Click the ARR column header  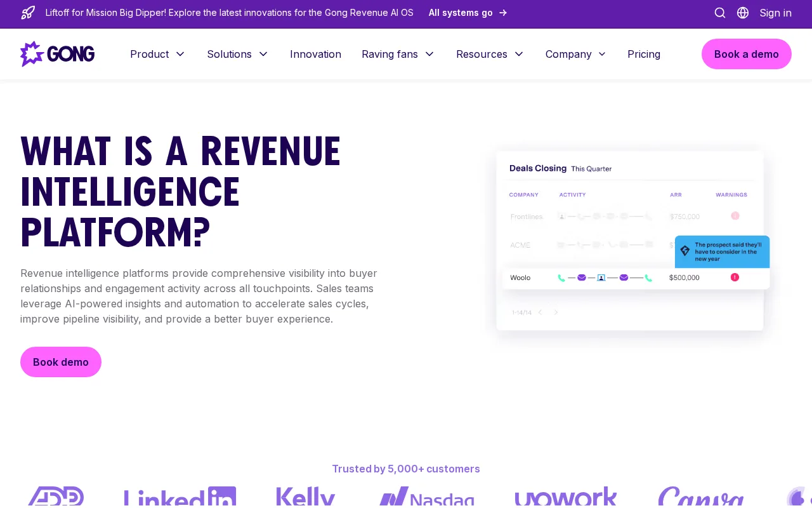click(676, 195)
